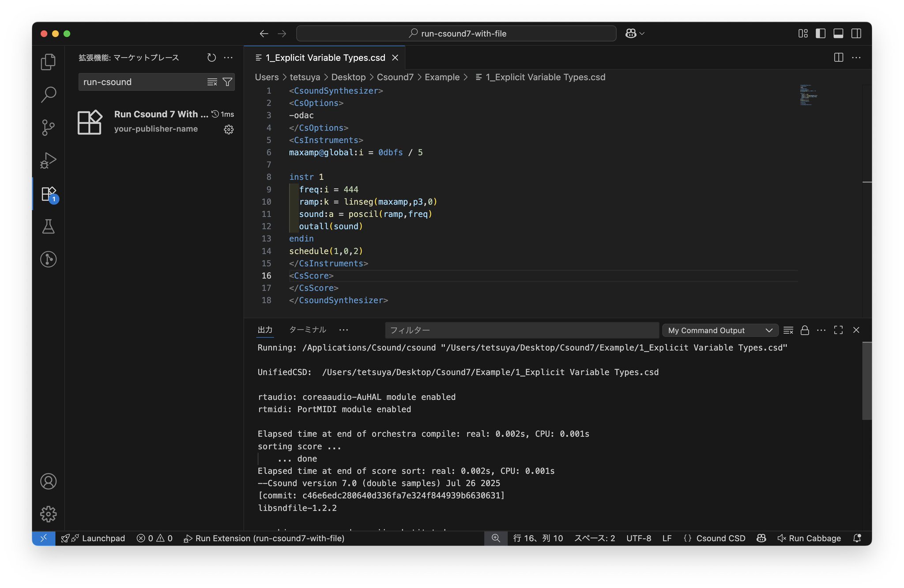The image size is (904, 588).
Task: Open the My Command Output channel dropdown
Action: pos(720,330)
